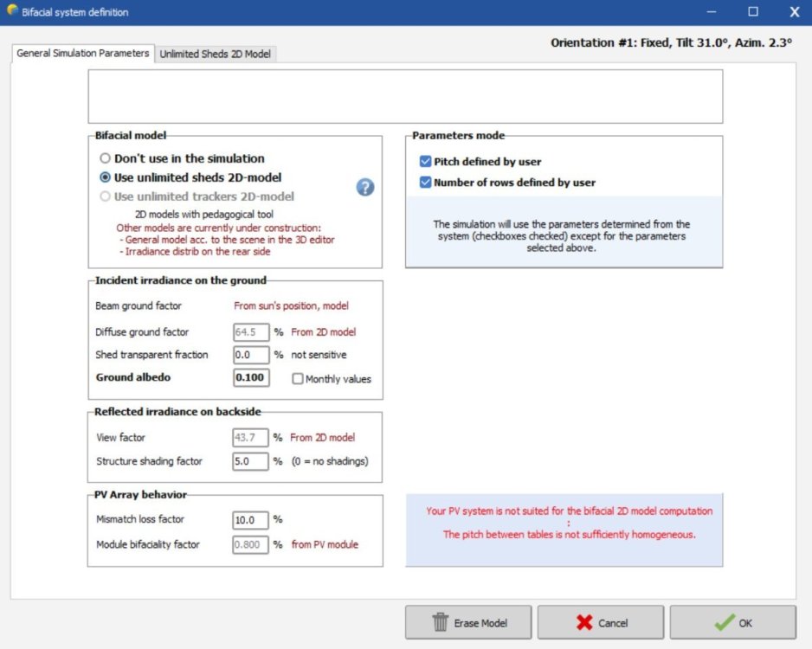Click the blue help question mark icon

pyautogui.click(x=365, y=187)
